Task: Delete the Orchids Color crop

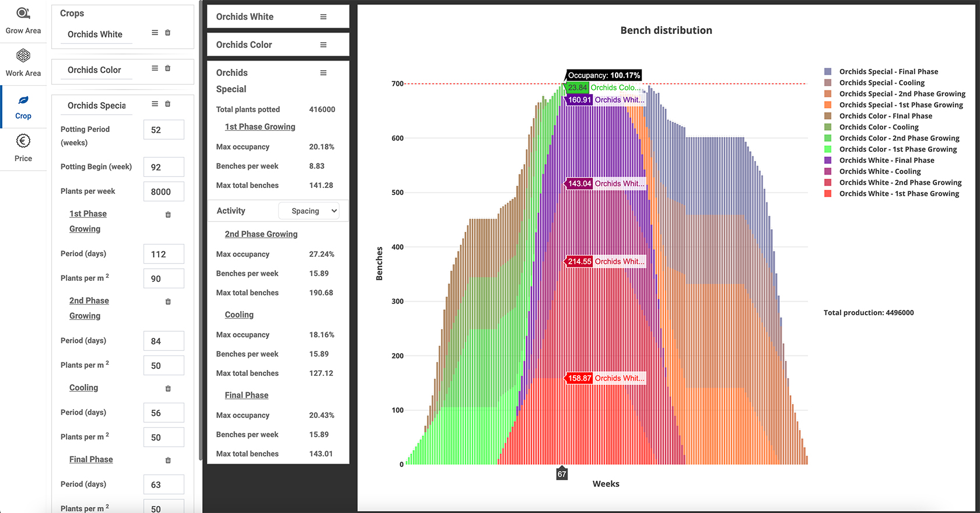Action: click(168, 69)
